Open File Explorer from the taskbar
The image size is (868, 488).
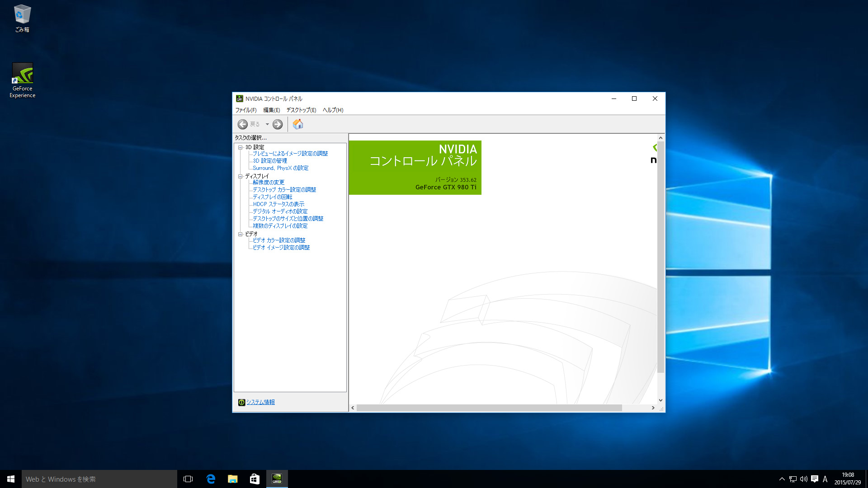click(x=233, y=479)
